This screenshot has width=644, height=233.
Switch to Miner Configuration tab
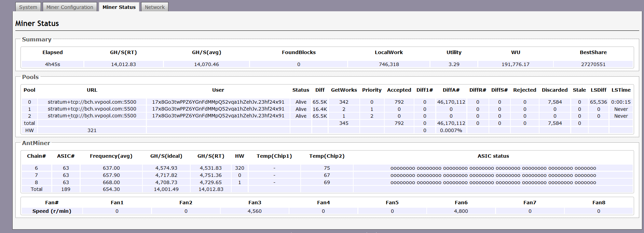[70, 7]
